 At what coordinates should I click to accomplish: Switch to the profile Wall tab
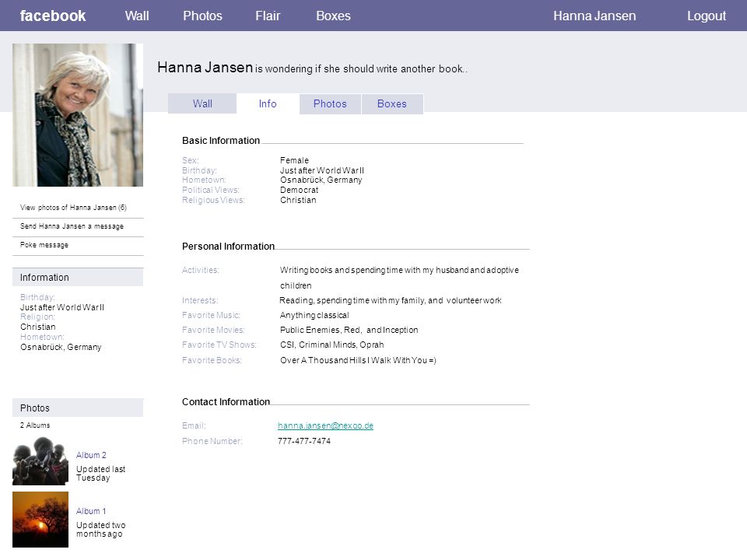click(202, 103)
